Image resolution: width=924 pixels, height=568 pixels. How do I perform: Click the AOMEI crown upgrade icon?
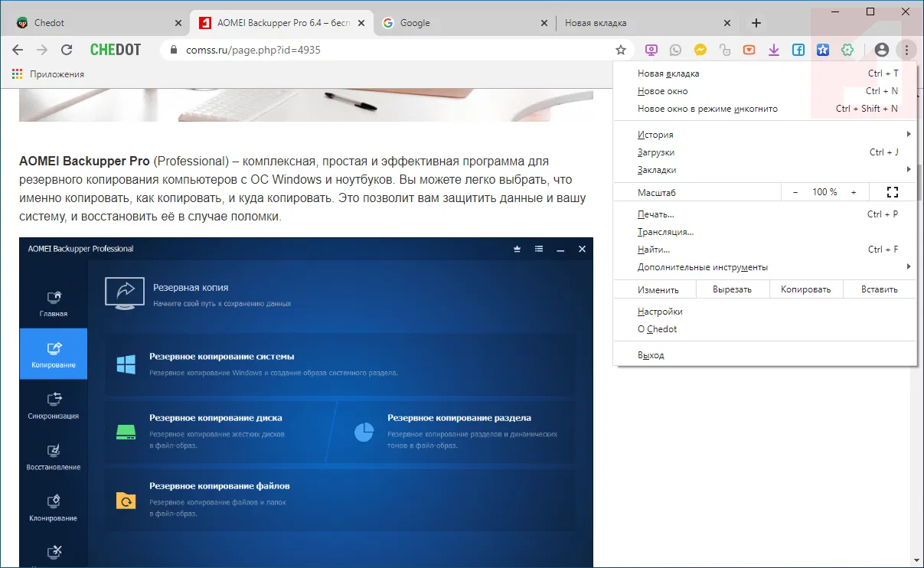[518, 249]
